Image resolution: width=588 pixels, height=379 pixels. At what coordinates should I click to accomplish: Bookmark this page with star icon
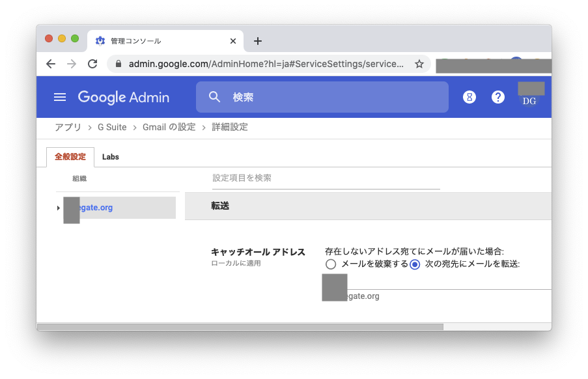click(419, 64)
